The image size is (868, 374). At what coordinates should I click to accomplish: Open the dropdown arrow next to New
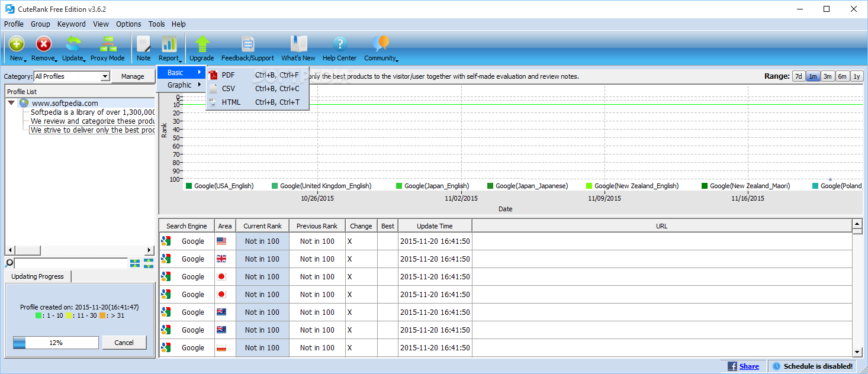tap(25, 60)
